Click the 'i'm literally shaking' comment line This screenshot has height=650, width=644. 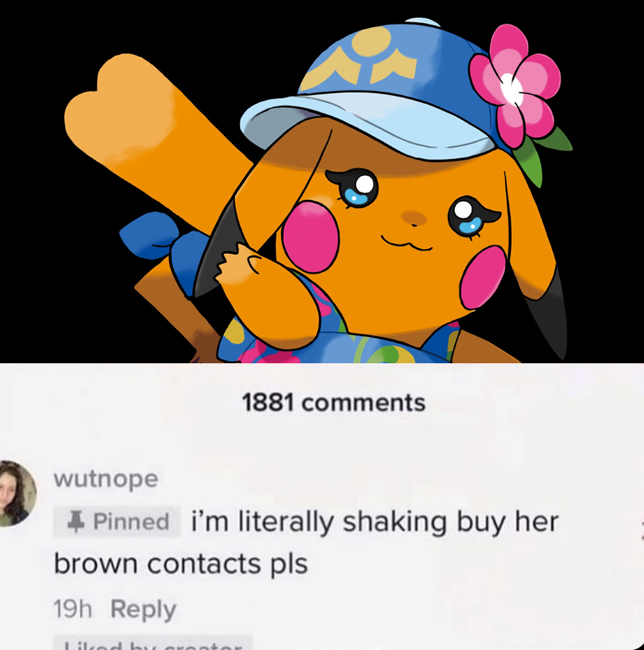click(x=375, y=521)
